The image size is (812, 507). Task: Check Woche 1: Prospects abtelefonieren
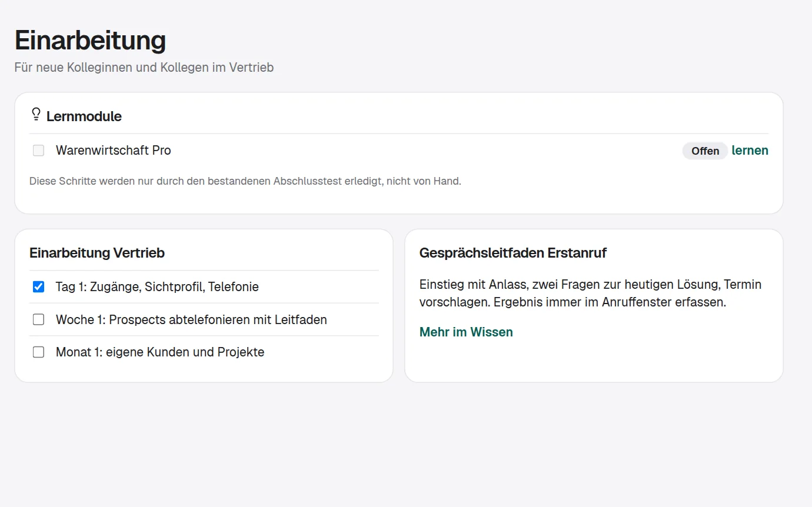(38, 319)
